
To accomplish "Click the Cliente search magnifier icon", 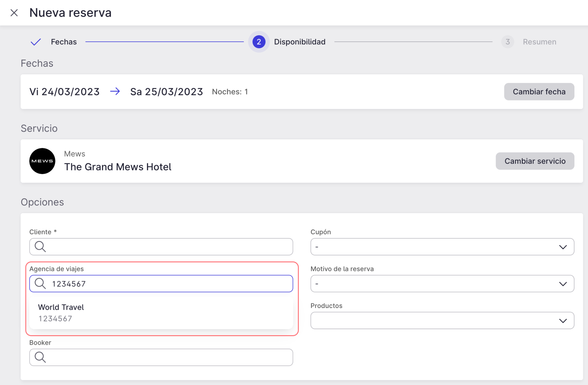I will (x=40, y=247).
